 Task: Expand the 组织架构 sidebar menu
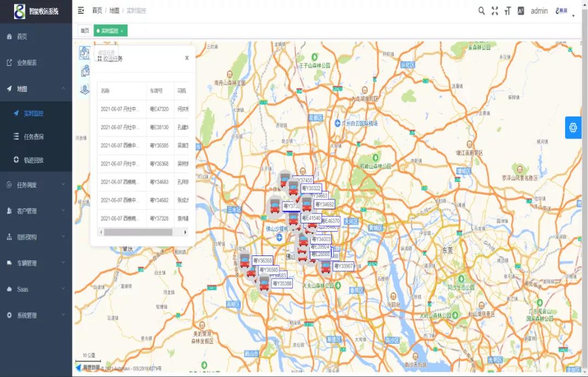coord(36,236)
